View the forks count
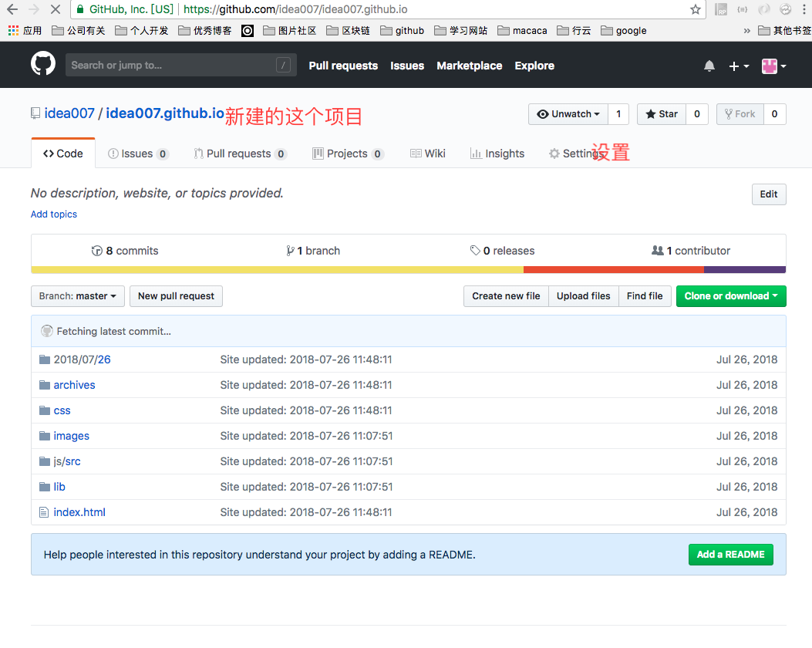This screenshot has height=648, width=812. (775, 114)
